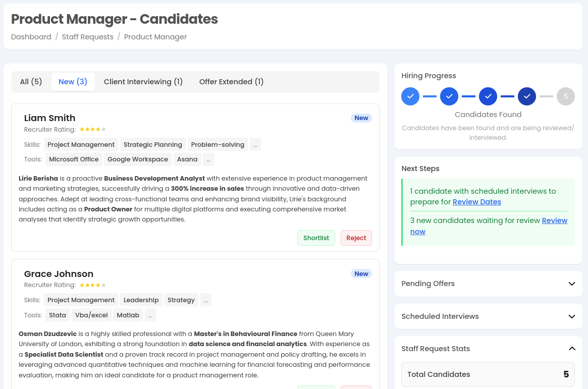Image resolution: width=588 pixels, height=389 pixels.
Task: Switch to the All (5) tab
Action: 31,82
